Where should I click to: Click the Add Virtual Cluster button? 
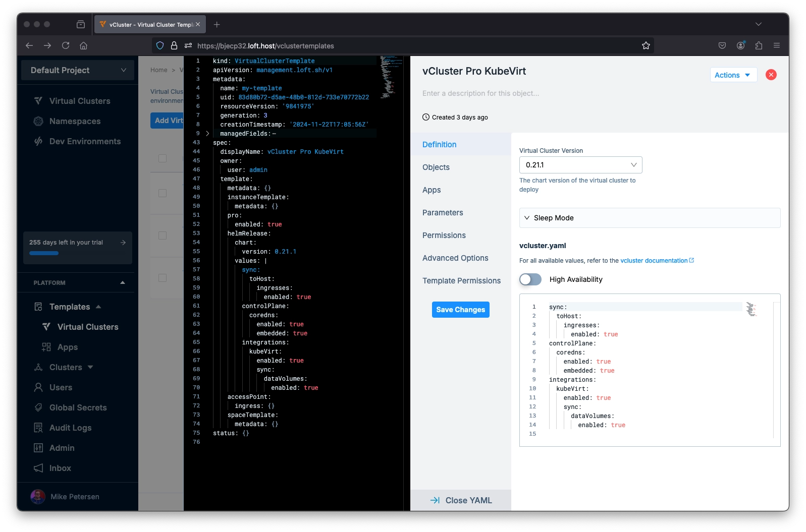[167, 121]
